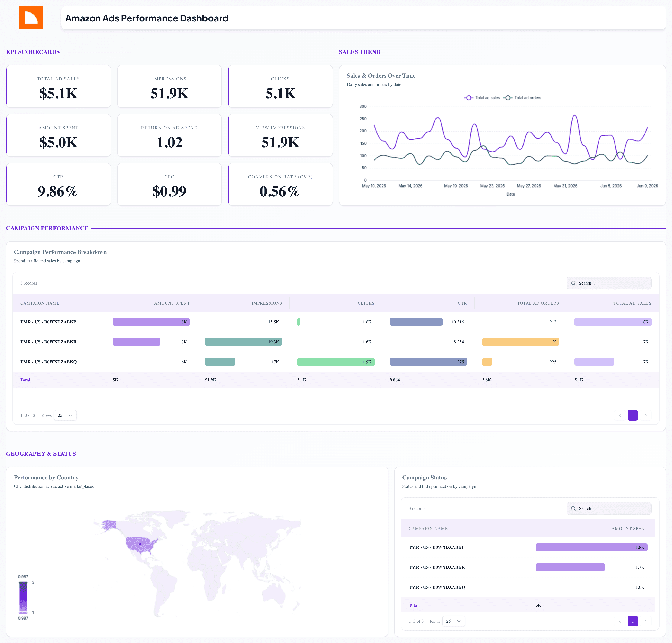Open the Amount Spent $5.0K scorecard
The image size is (672, 643).
tap(59, 135)
